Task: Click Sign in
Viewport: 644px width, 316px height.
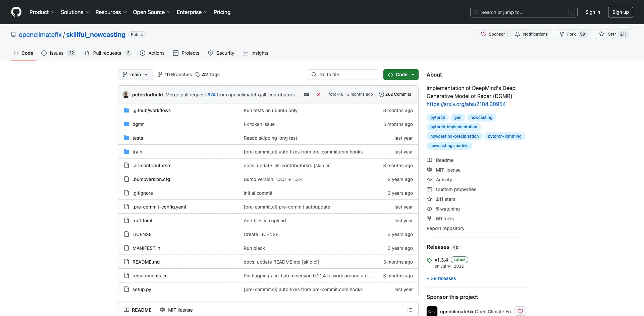Action: pos(593,12)
